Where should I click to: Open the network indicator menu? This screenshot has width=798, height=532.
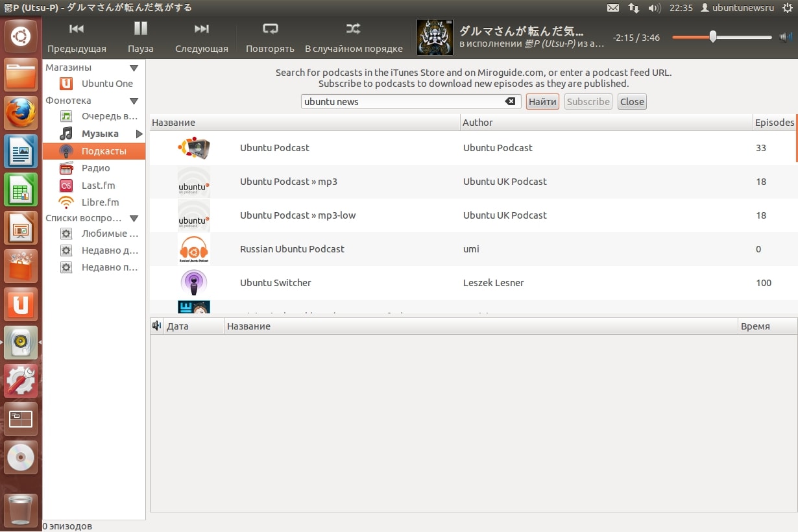(634, 8)
